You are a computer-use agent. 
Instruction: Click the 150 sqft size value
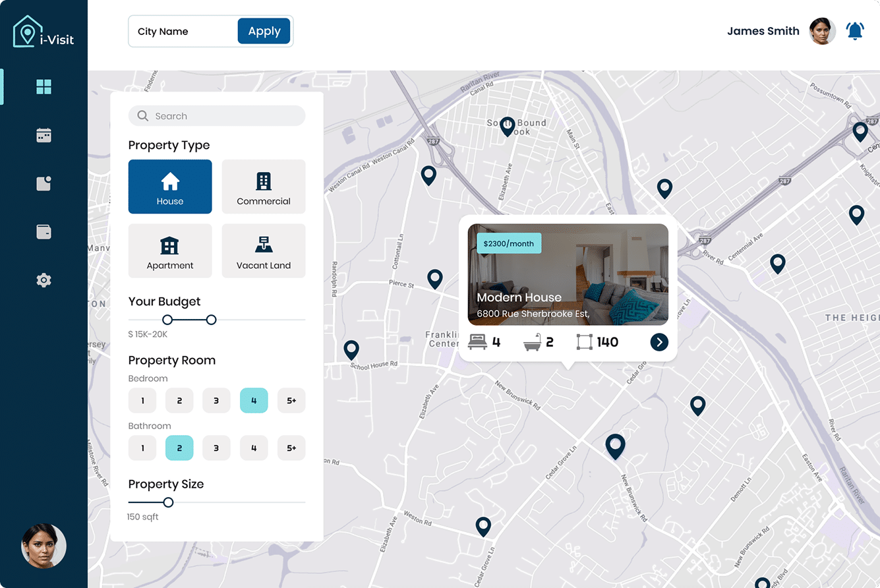pyautogui.click(x=143, y=517)
